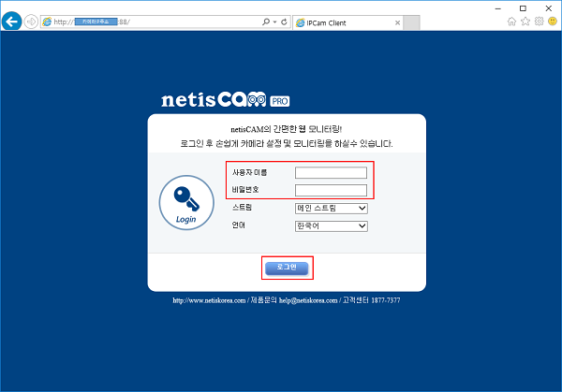
Task: Select the IPCam Client tab
Action: (x=347, y=22)
